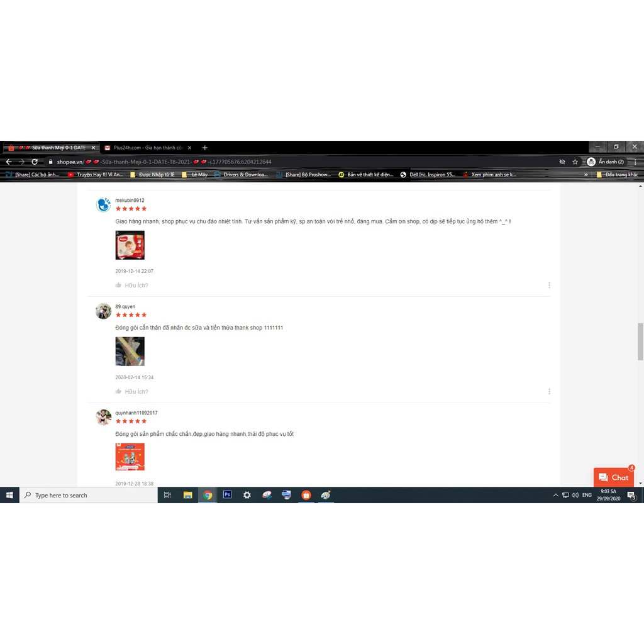Open the Shopee app in taskbar
Image resolution: width=644 pixels, height=644 pixels.
[306, 495]
